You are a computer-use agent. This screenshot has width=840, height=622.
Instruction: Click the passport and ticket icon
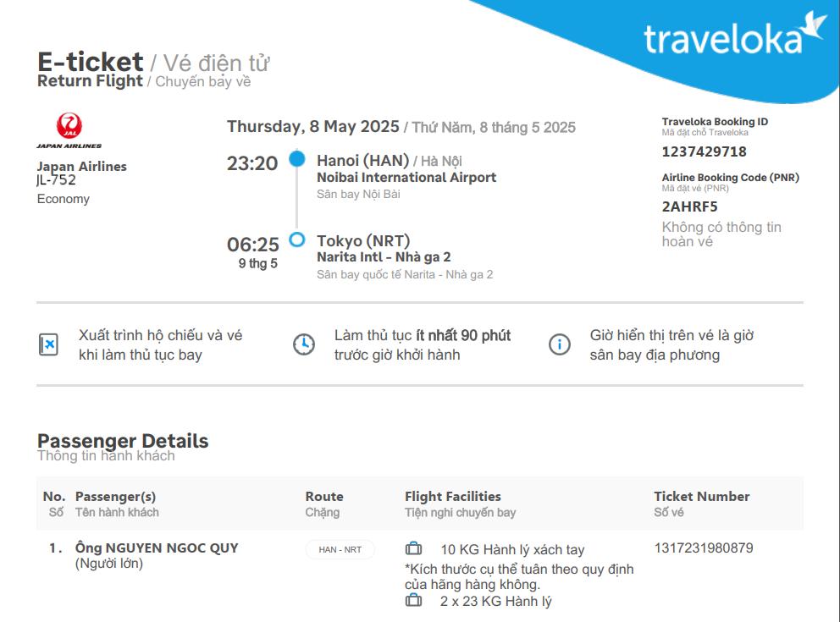pos(48,344)
